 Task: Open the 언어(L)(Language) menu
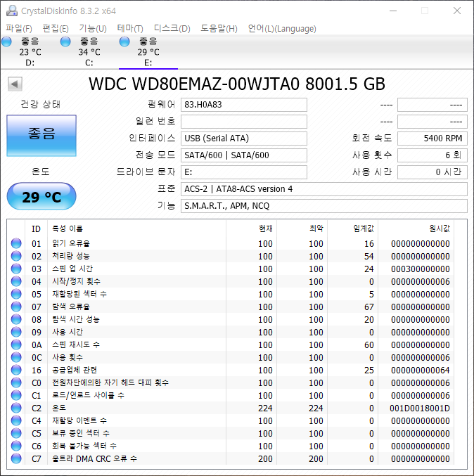(282, 29)
